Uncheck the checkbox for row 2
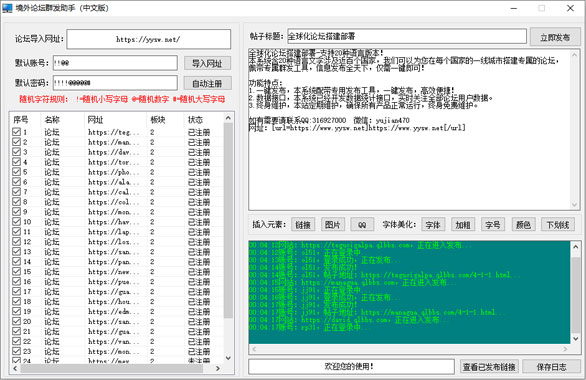586x380 pixels. (x=16, y=142)
